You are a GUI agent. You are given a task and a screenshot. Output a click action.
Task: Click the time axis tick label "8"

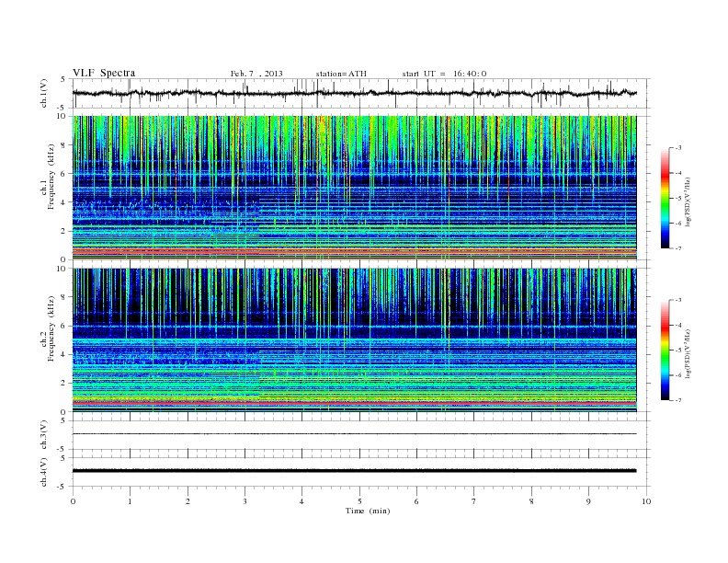531,501
